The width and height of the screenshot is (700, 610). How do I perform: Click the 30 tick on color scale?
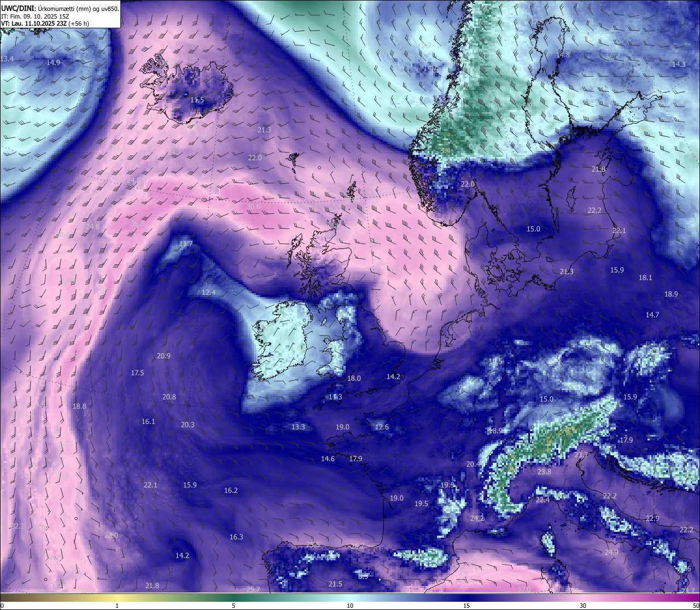pos(583,605)
